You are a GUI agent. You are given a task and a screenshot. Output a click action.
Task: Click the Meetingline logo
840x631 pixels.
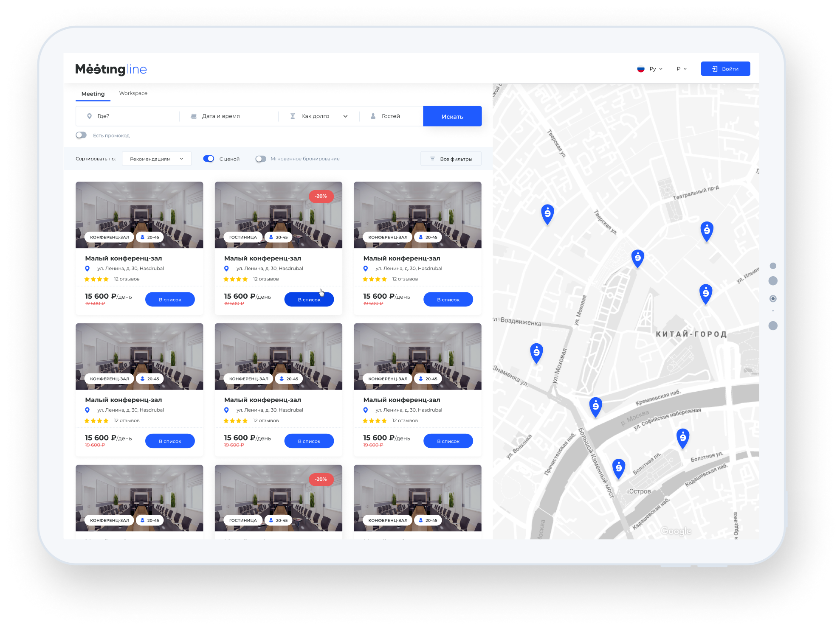[111, 69]
